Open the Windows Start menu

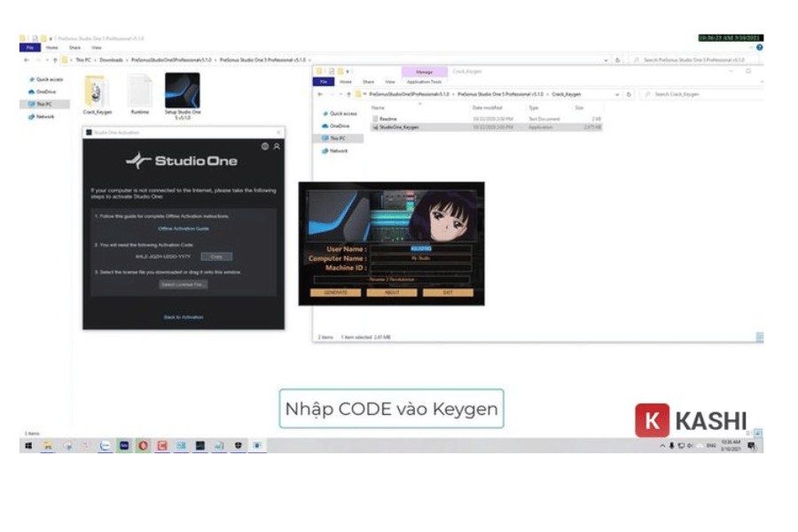28,446
